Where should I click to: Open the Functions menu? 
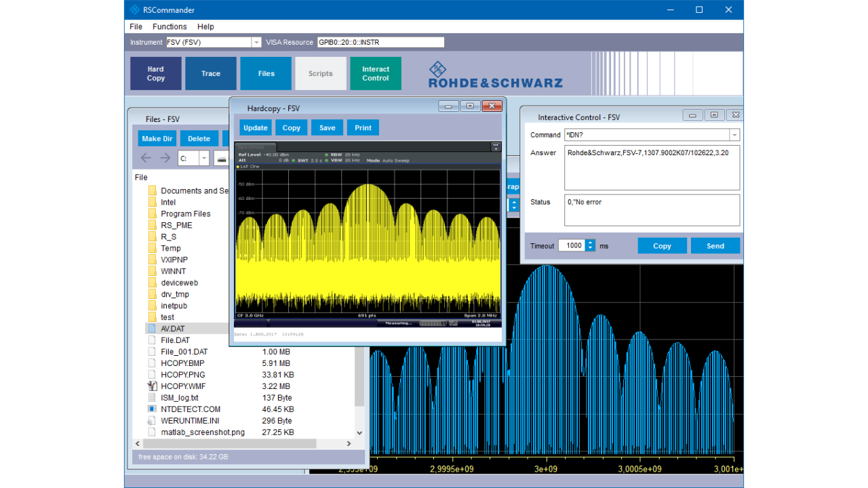(x=170, y=26)
